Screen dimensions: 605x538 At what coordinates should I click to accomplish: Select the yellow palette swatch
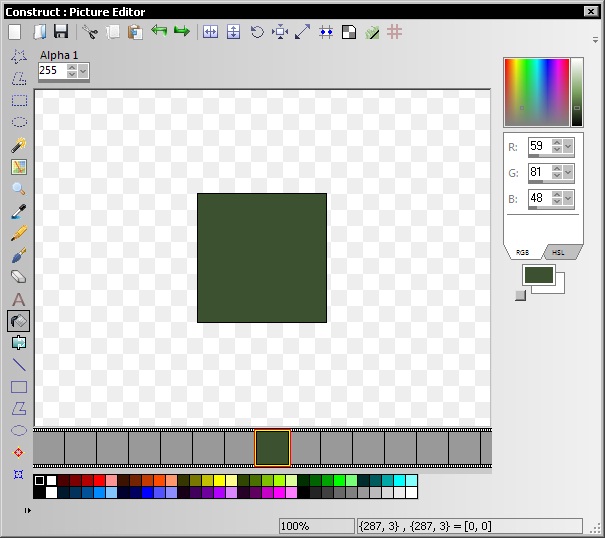coord(219,480)
